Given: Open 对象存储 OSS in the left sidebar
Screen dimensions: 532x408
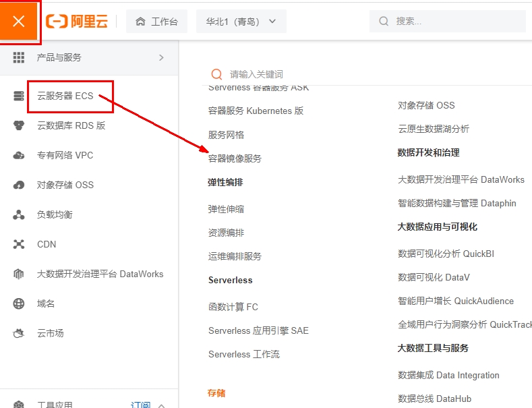Looking at the screenshot, I should [x=65, y=185].
